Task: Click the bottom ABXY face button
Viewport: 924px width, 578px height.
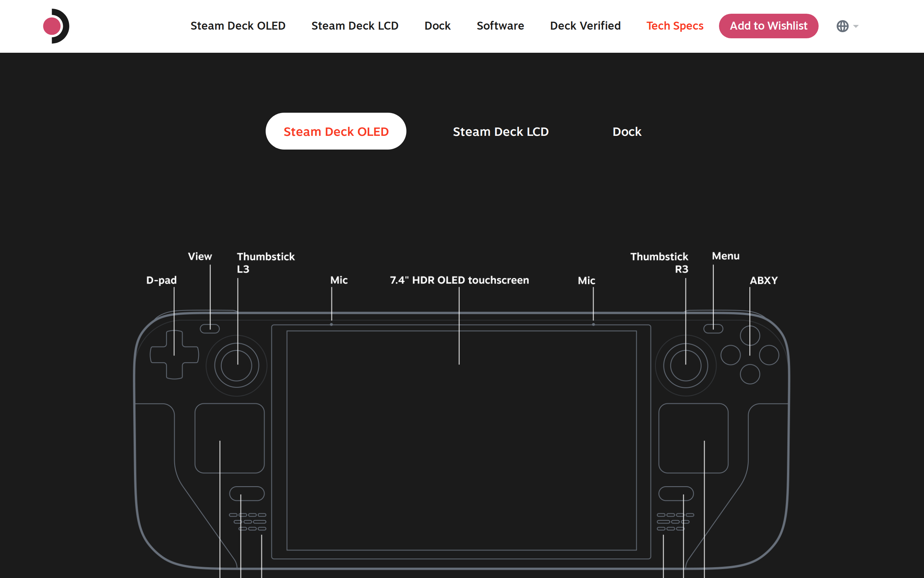Action: pos(750,374)
